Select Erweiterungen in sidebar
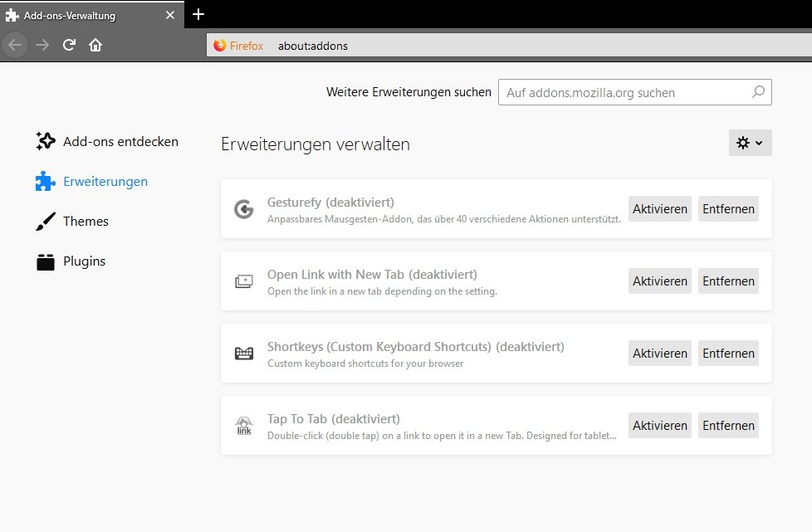The image size is (812, 532). [91, 182]
